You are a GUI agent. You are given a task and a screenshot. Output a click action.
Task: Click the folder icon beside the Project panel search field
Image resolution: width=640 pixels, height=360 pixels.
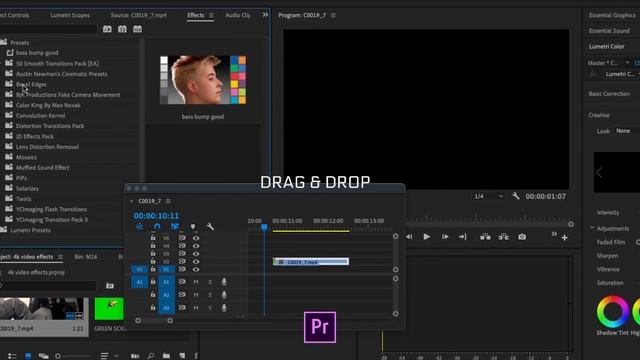[110, 286]
